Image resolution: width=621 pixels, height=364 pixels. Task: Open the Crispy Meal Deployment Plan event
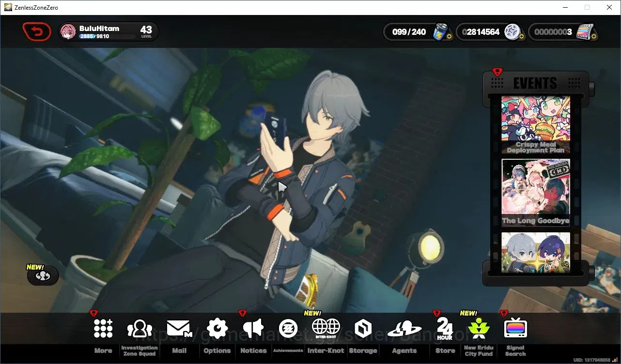click(536, 125)
